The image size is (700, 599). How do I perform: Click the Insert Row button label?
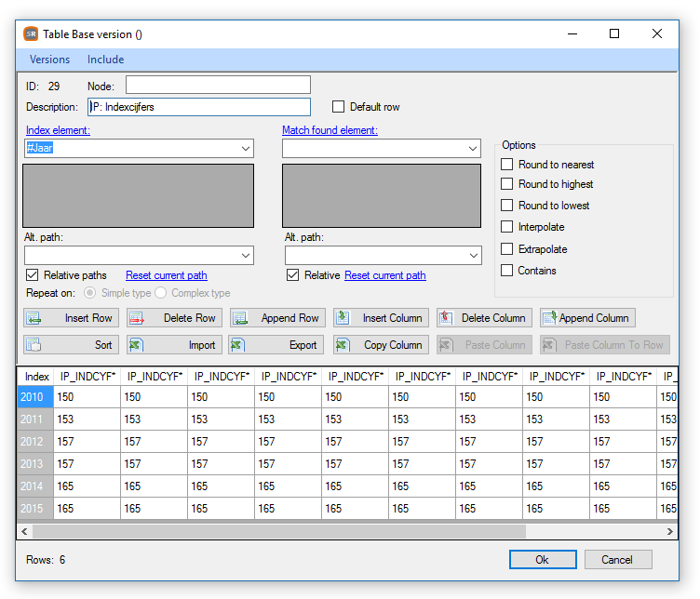pos(88,318)
